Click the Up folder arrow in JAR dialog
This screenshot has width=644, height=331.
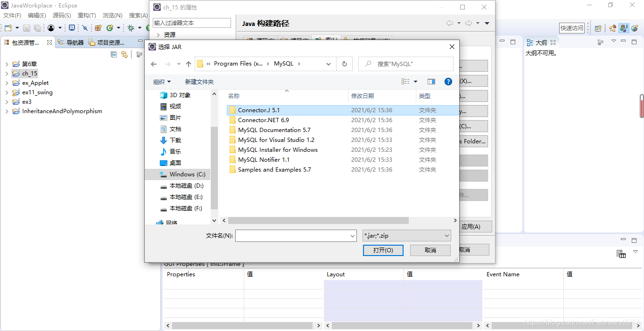(x=189, y=64)
